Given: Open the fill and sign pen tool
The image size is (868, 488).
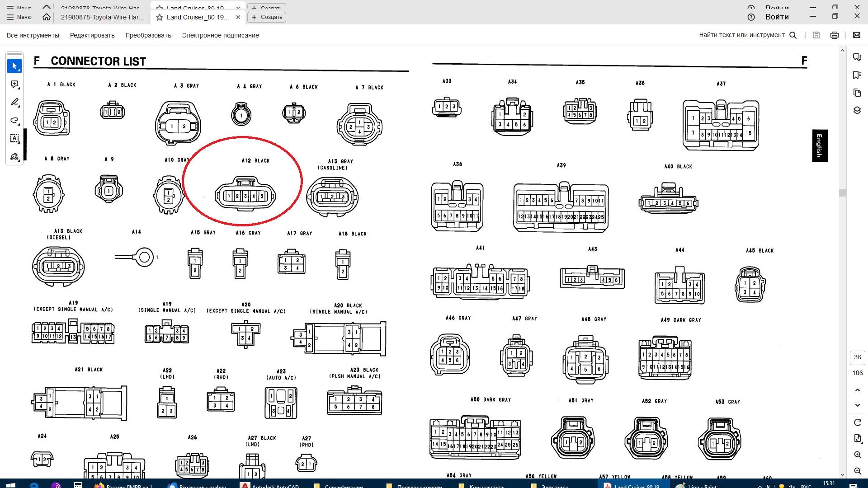Looking at the screenshot, I should (14, 157).
